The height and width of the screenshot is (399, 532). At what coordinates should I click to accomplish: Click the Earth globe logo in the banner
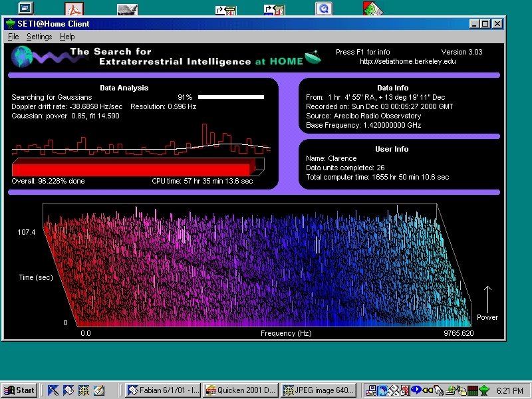[x=21, y=57]
